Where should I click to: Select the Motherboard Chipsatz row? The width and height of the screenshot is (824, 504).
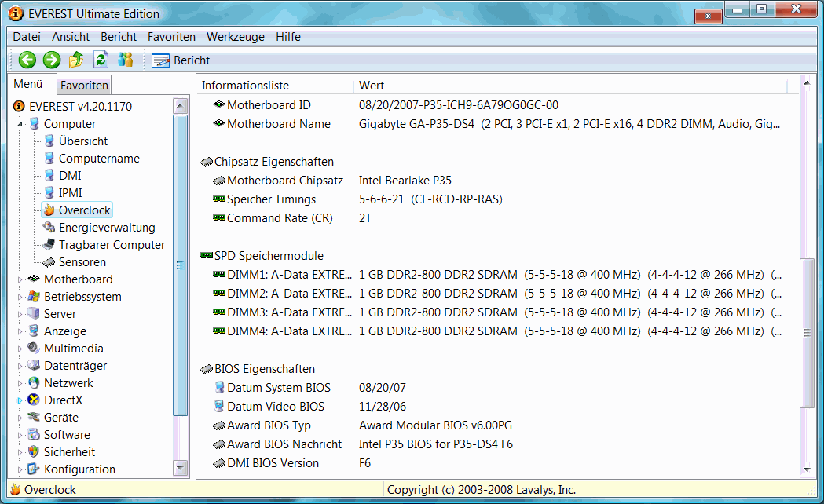click(498, 181)
